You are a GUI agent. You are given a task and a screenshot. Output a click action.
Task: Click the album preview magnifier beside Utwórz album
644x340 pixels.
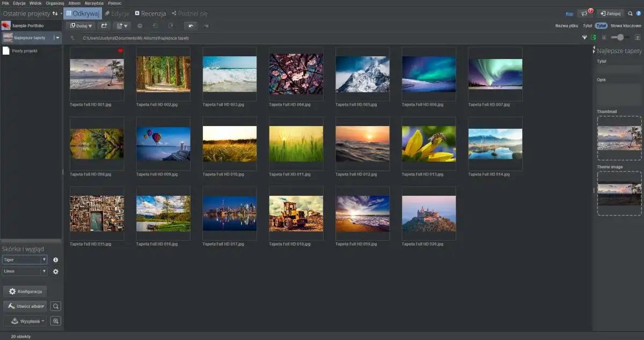(x=55, y=306)
